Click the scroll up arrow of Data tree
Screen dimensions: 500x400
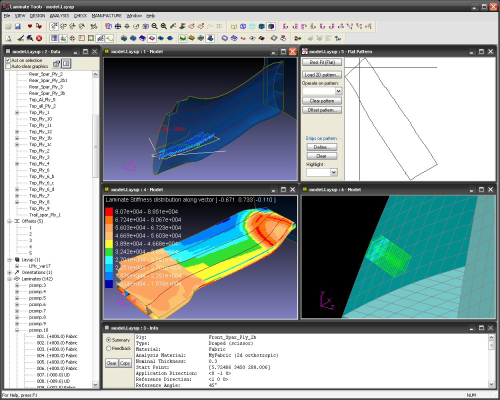point(95,74)
